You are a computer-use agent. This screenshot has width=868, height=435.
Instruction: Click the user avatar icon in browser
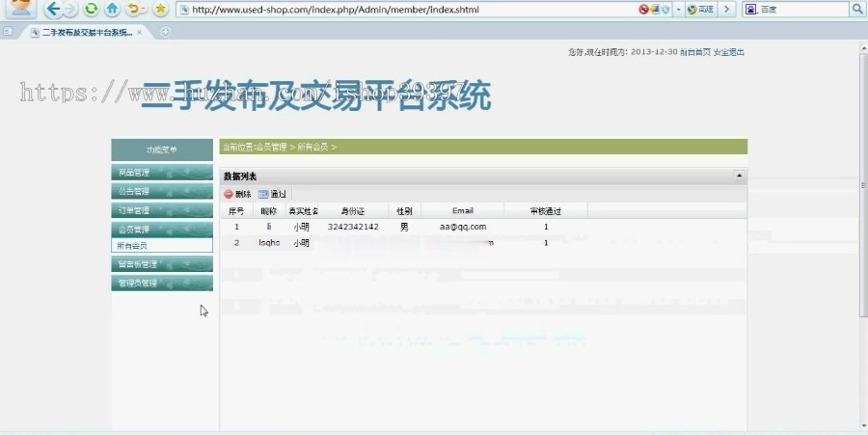[21, 7]
